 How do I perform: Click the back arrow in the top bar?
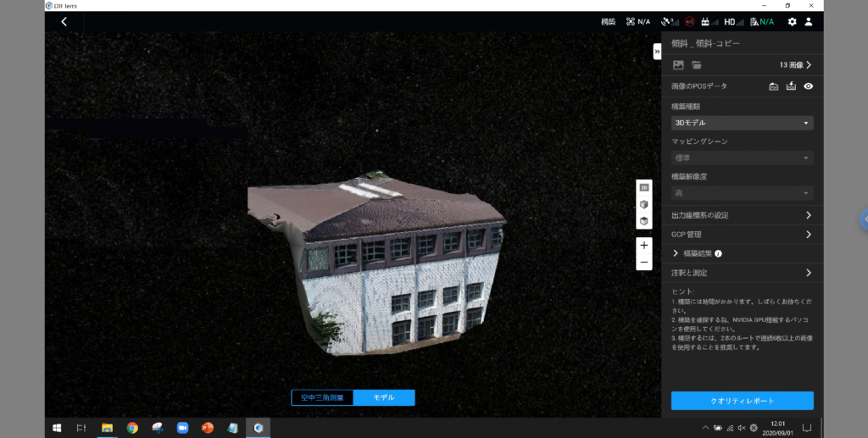coord(64,22)
